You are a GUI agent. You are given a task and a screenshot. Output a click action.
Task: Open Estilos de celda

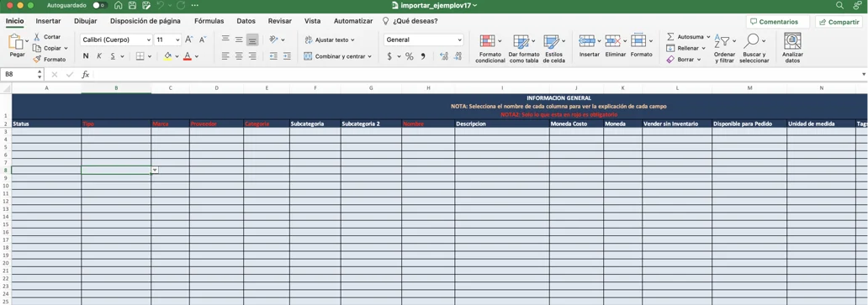pos(553,49)
